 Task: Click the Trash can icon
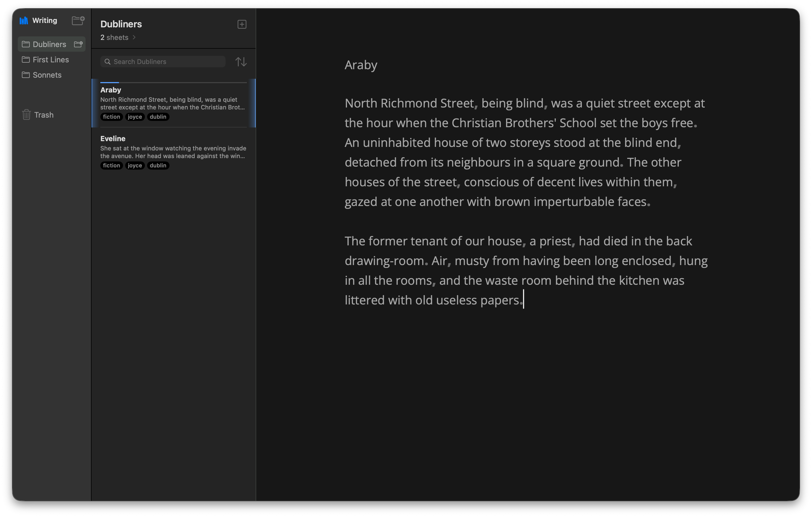coord(26,115)
